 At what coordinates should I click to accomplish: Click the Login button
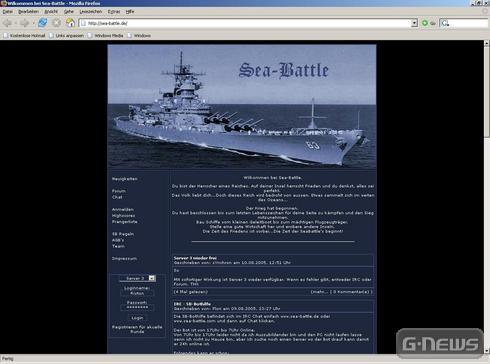137,318
